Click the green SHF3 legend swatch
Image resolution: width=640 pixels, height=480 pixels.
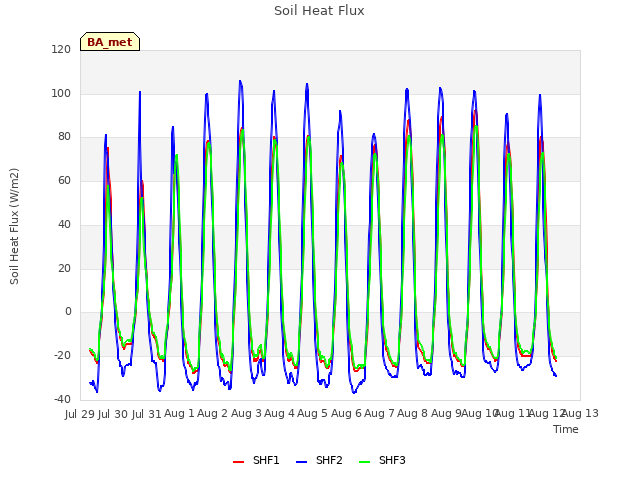[x=364, y=462]
